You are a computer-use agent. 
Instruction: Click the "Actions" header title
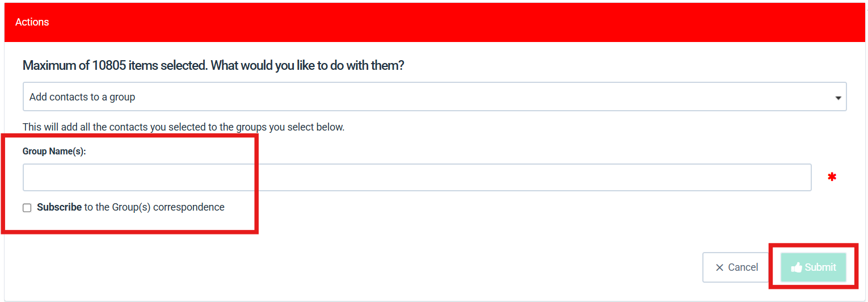coord(32,22)
